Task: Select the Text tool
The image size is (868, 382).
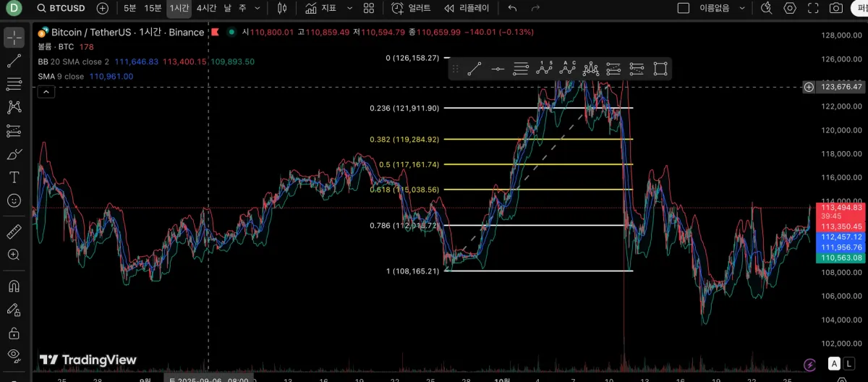Action: (14, 177)
